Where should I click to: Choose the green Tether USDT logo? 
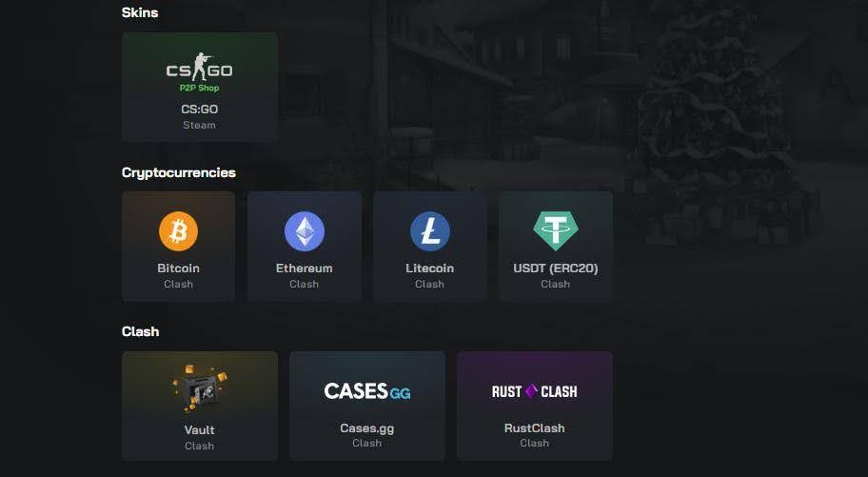pos(556,231)
